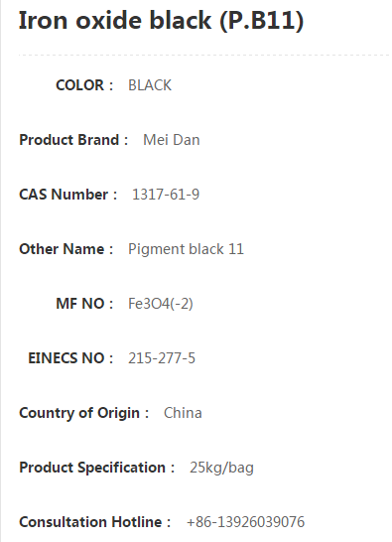Click the China origin value
392x542 pixels.
click(x=183, y=413)
